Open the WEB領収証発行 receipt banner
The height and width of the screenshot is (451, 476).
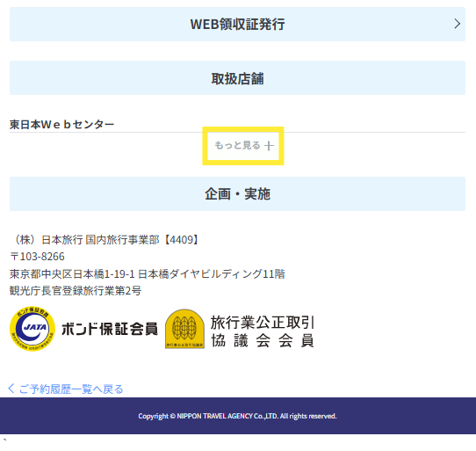[237, 24]
